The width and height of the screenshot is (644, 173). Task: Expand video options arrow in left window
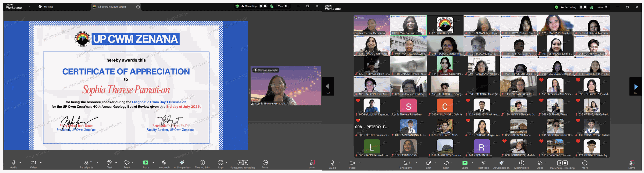[x=41, y=163]
